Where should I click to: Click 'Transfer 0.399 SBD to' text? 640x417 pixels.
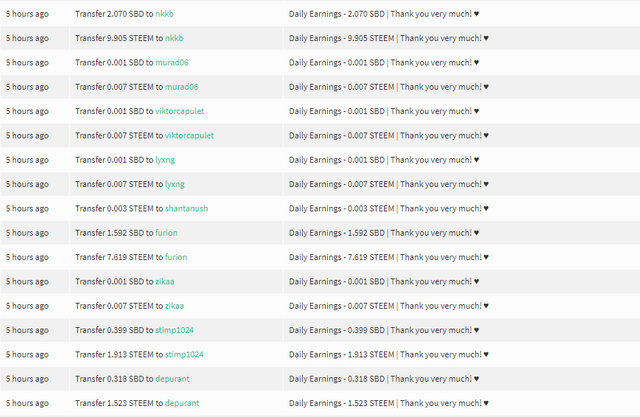click(x=114, y=330)
